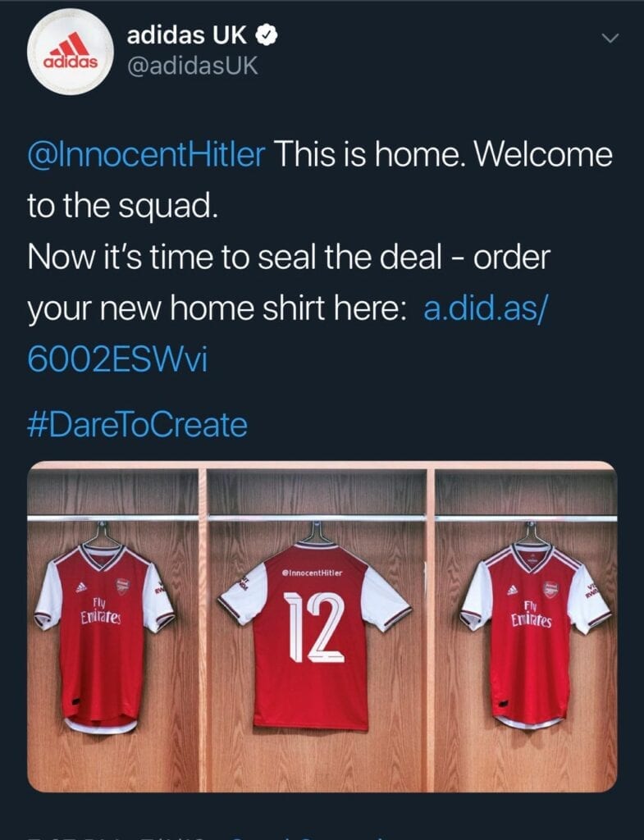Tap the adidas logo on right shirt
Image resolution: width=644 pixels, height=840 pixels.
(x=512, y=590)
